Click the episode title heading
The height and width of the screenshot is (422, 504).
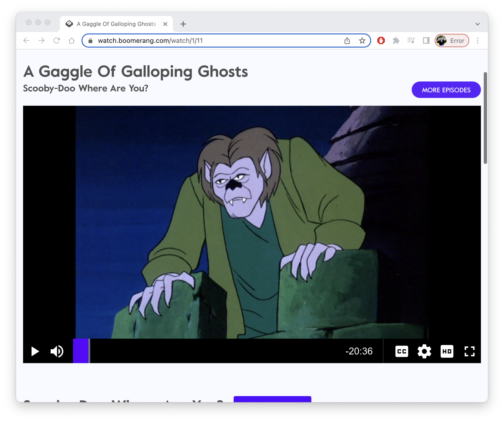point(136,71)
